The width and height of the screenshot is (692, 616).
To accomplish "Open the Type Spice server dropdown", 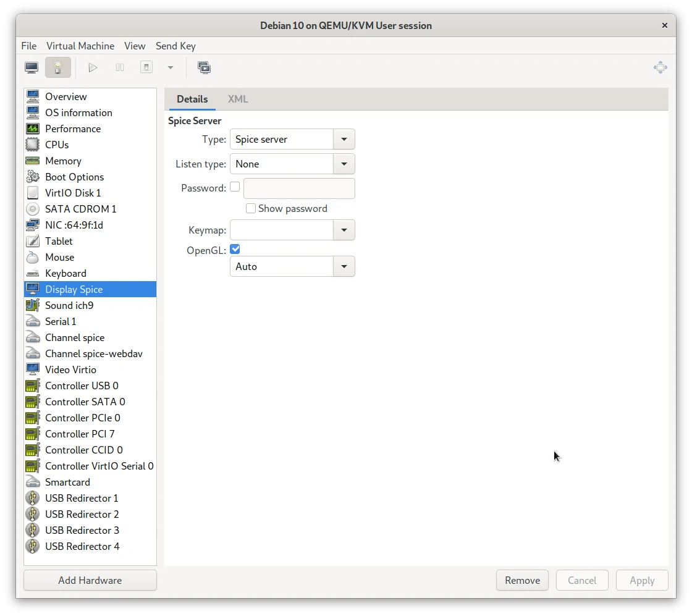I will [x=292, y=140].
